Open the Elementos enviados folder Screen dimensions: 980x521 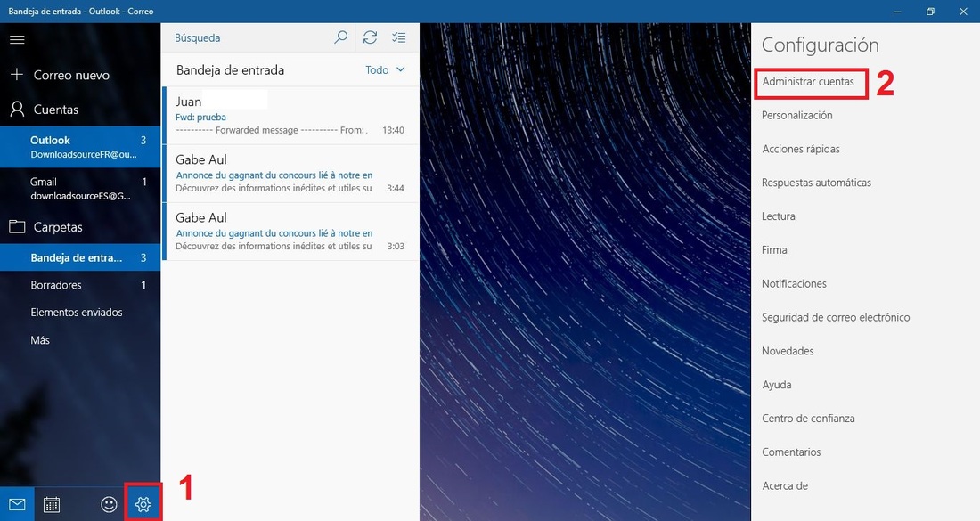(80, 313)
